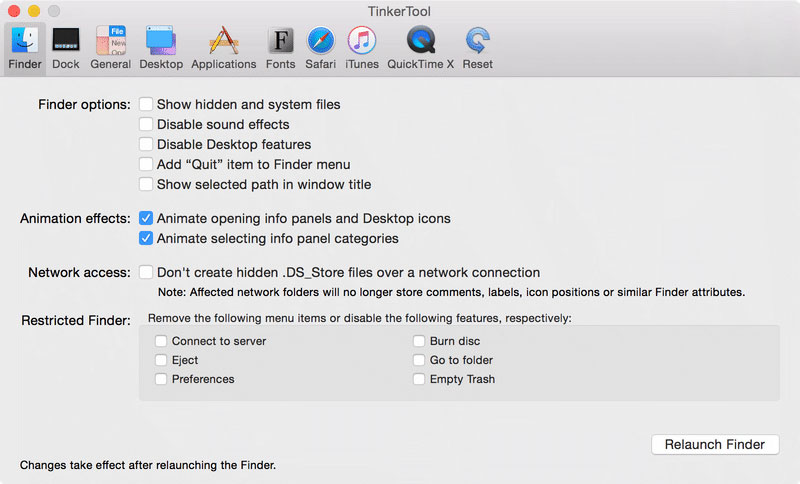Check the Empty Trash restriction box

coord(419,379)
